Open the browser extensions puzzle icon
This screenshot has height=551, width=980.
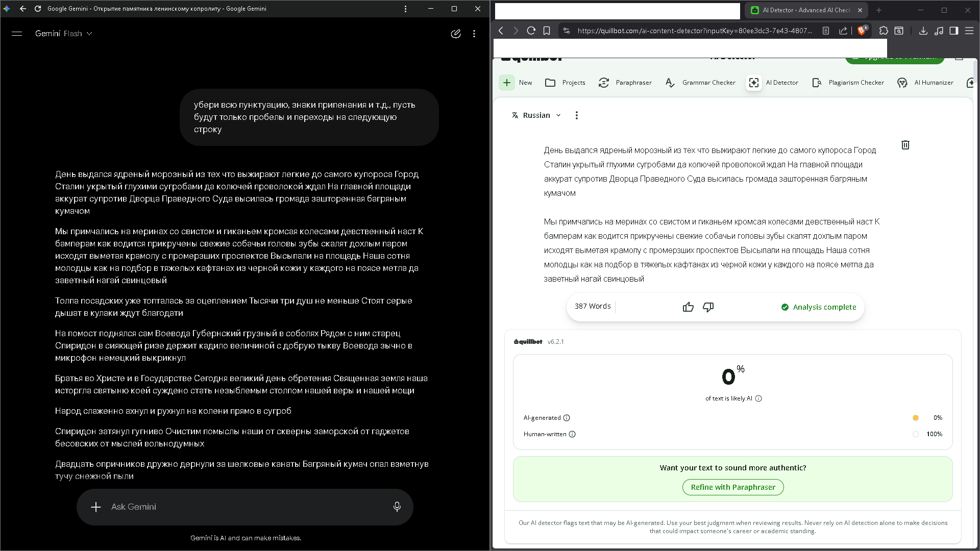[884, 31]
